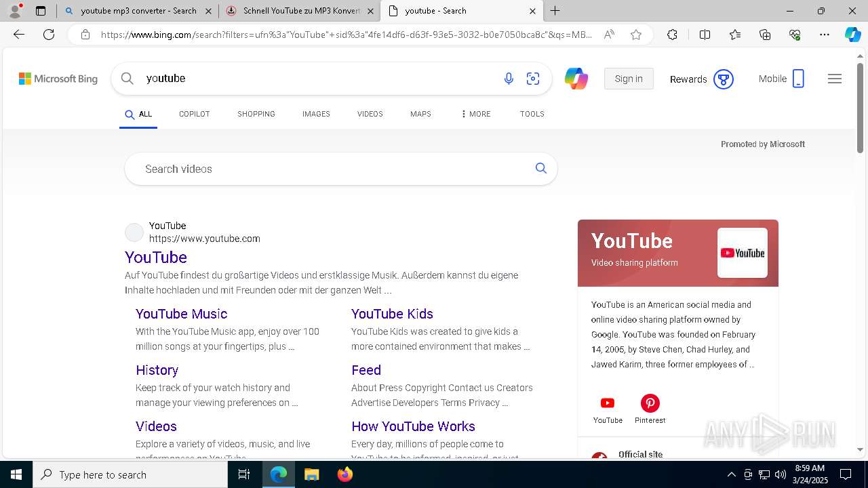Open File Explorer from taskbar
The width and height of the screenshot is (868, 488).
(x=311, y=474)
